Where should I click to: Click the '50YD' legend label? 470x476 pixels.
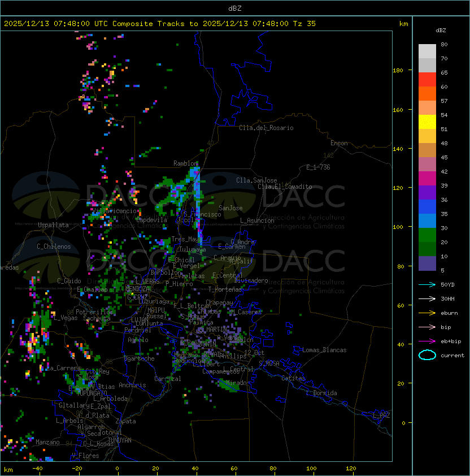pyautogui.click(x=447, y=284)
